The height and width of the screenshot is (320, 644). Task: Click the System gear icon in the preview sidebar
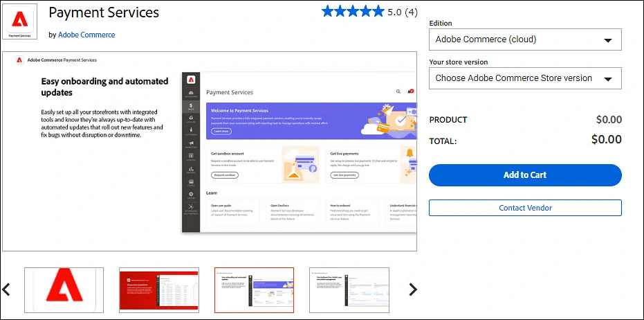pyautogui.click(x=191, y=195)
